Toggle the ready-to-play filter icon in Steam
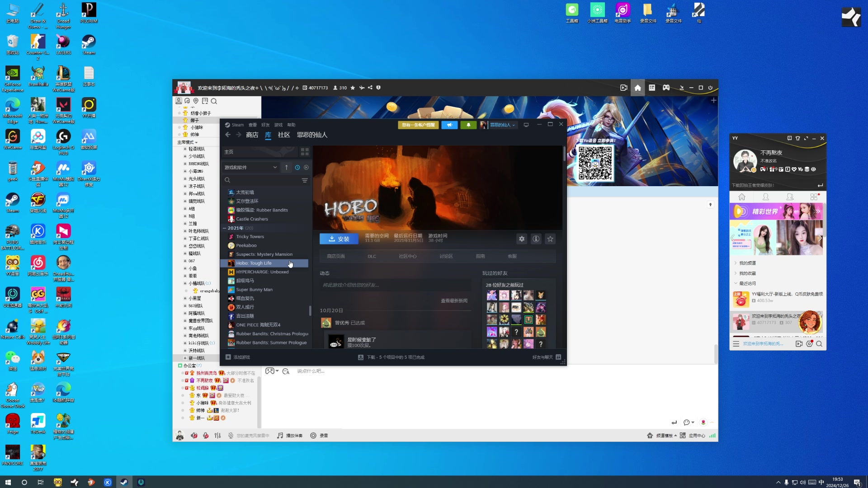Image resolution: width=868 pixels, height=488 pixels. tap(306, 168)
